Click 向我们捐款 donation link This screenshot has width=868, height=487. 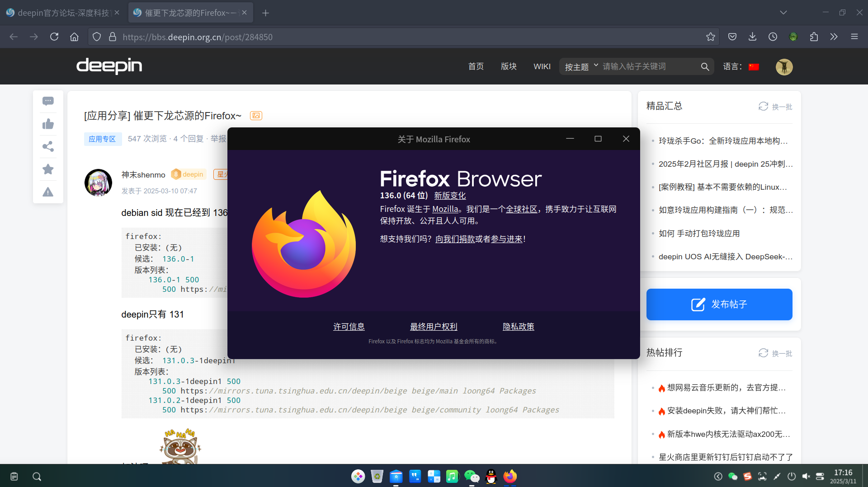click(455, 239)
